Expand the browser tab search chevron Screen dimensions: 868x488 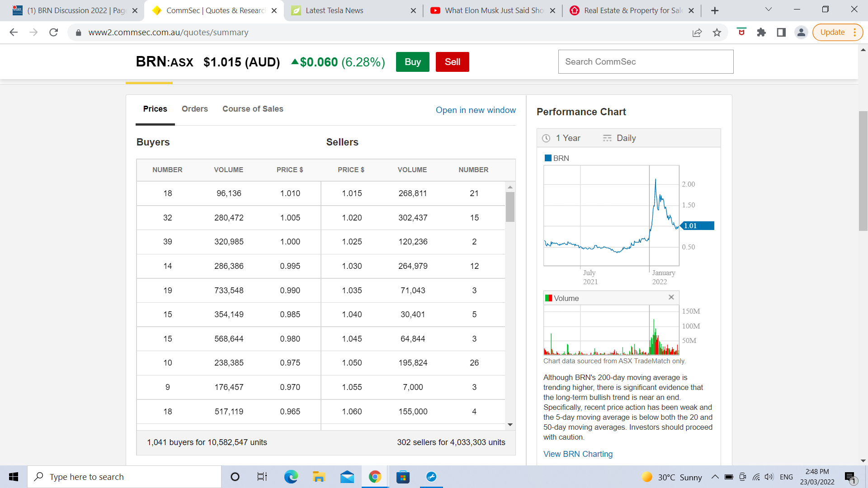pos(769,10)
